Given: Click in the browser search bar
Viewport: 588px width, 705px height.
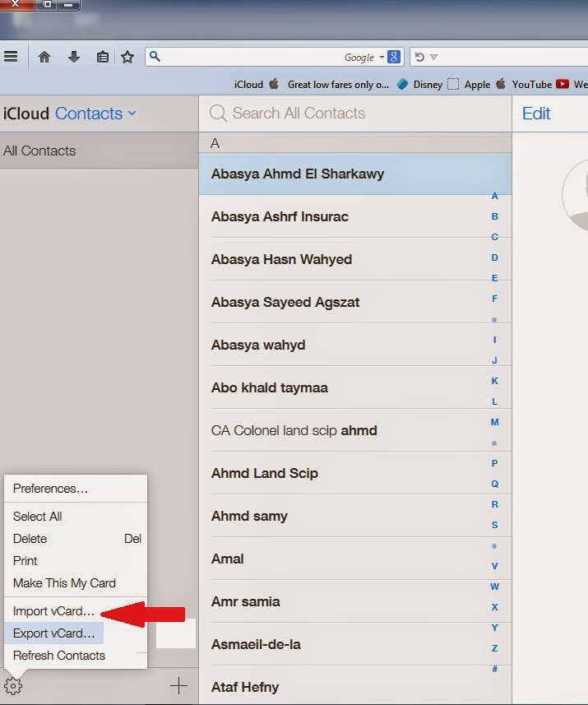Looking at the screenshot, I should (x=274, y=57).
